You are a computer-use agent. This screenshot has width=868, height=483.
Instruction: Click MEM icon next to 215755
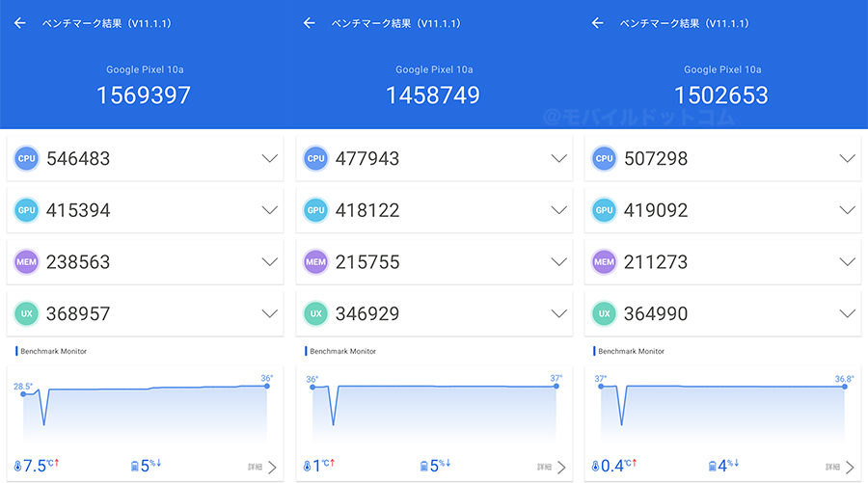pos(315,261)
